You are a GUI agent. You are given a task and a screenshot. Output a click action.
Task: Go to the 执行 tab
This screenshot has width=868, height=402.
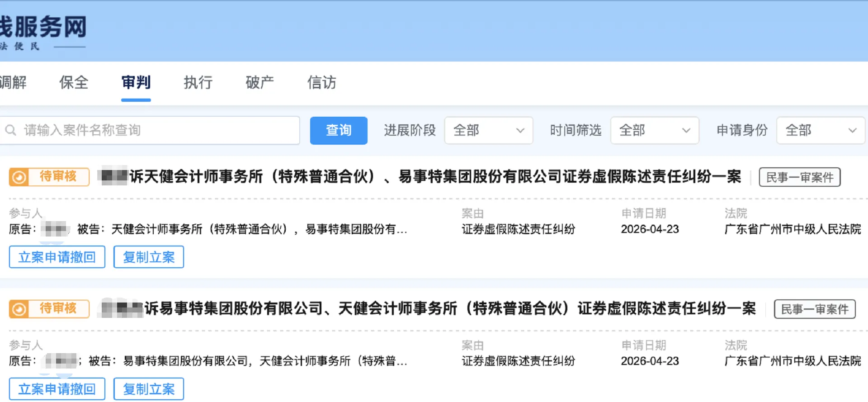click(198, 82)
